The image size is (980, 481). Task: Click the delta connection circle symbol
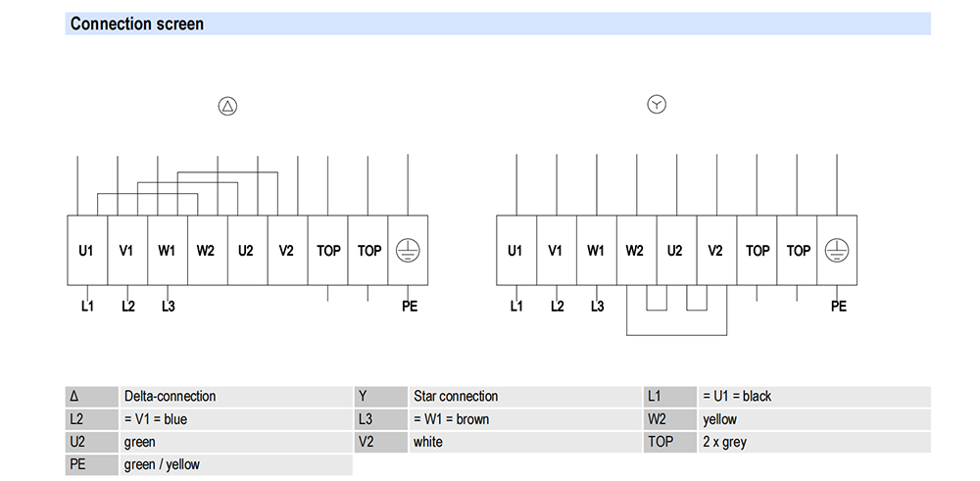click(x=228, y=106)
